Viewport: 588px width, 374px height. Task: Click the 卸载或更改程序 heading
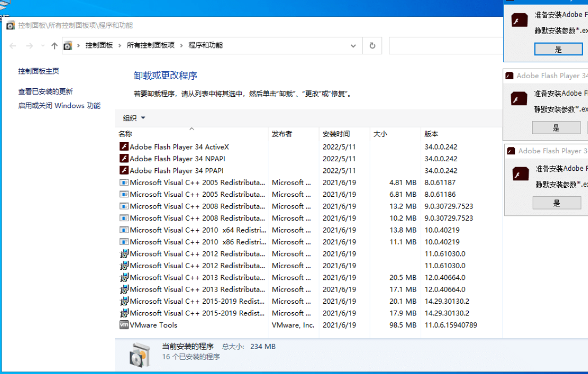165,76
